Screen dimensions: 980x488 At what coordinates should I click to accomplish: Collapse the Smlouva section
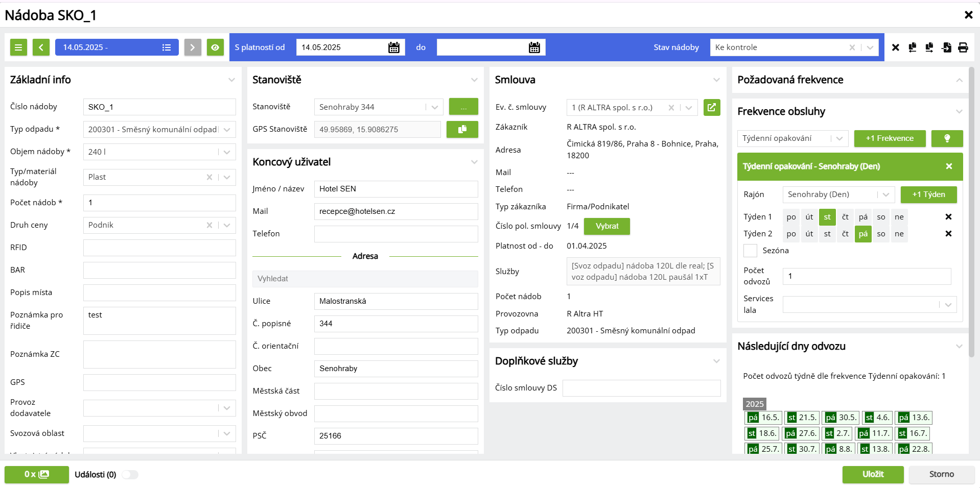click(x=716, y=80)
